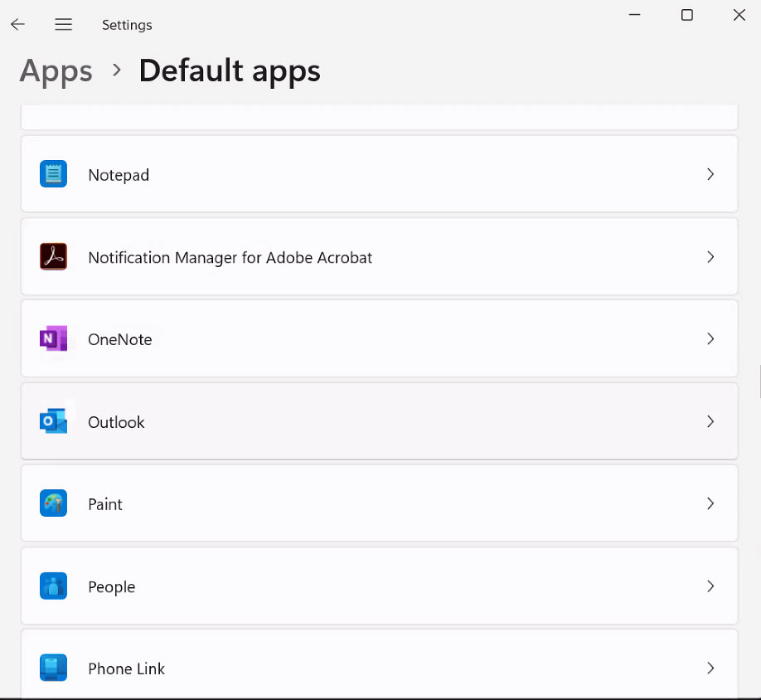Expand the Paint row chevron

(710, 504)
